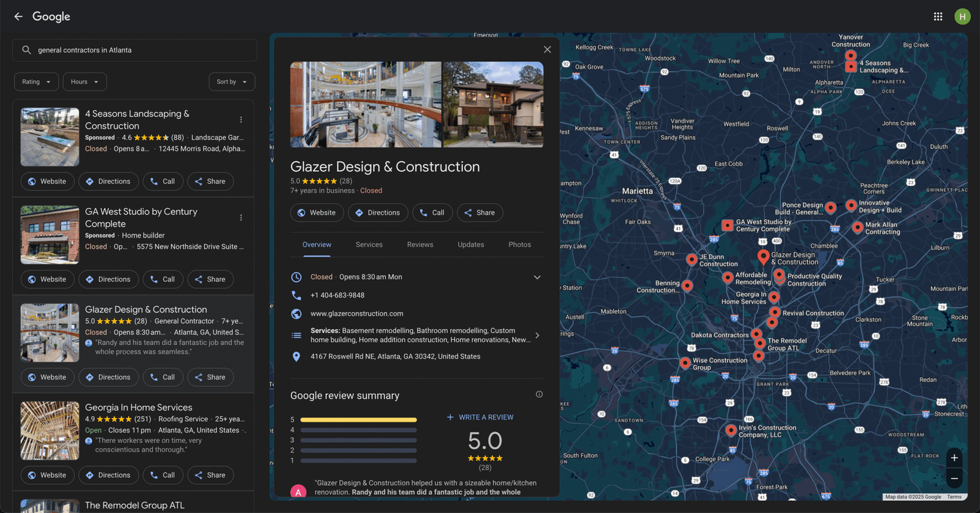Zoom in on the map
980x513 pixels.
pyautogui.click(x=954, y=458)
